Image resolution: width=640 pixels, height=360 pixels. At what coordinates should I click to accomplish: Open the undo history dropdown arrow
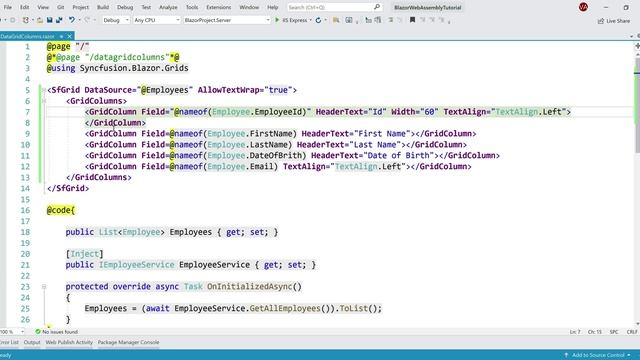[x=79, y=20]
